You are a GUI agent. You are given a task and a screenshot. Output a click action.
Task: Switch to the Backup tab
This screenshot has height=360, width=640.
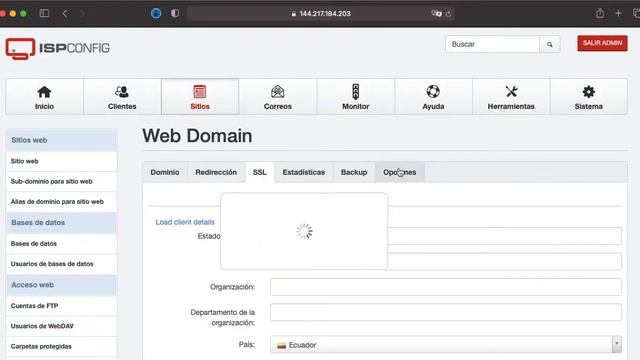pos(354,172)
